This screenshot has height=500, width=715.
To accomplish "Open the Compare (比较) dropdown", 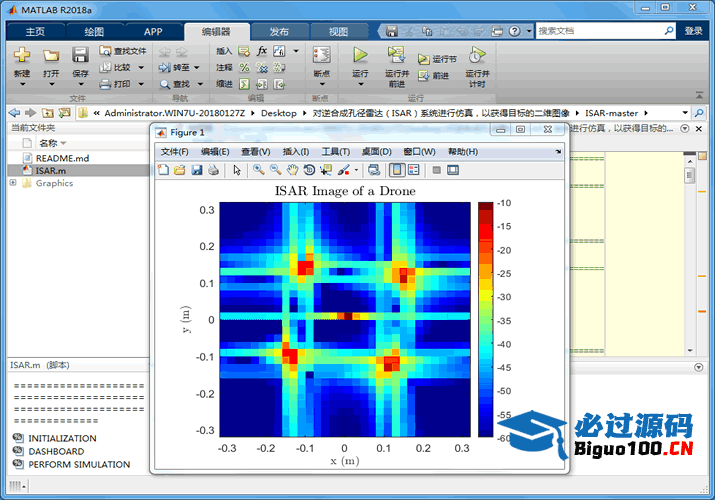I will click(141, 67).
